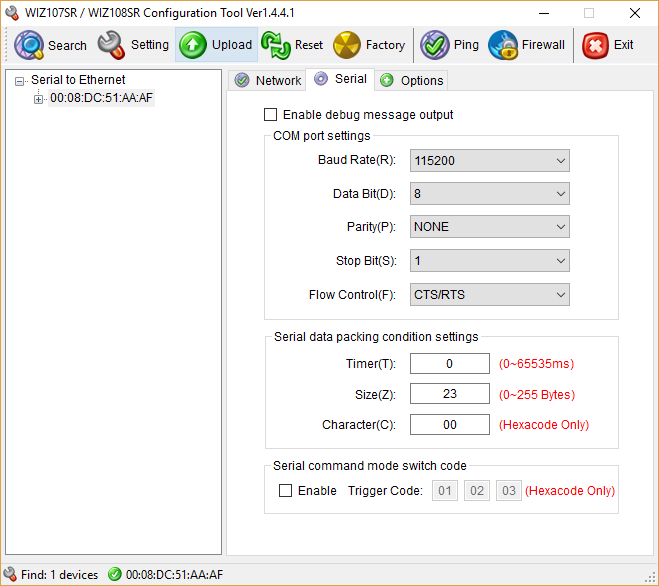Switch to the Network tab
The width and height of the screenshot is (659, 586).
pos(268,80)
